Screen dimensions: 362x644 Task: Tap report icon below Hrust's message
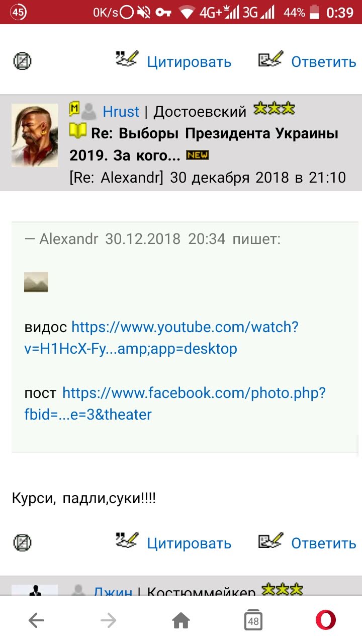pyautogui.click(x=22, y=542)
